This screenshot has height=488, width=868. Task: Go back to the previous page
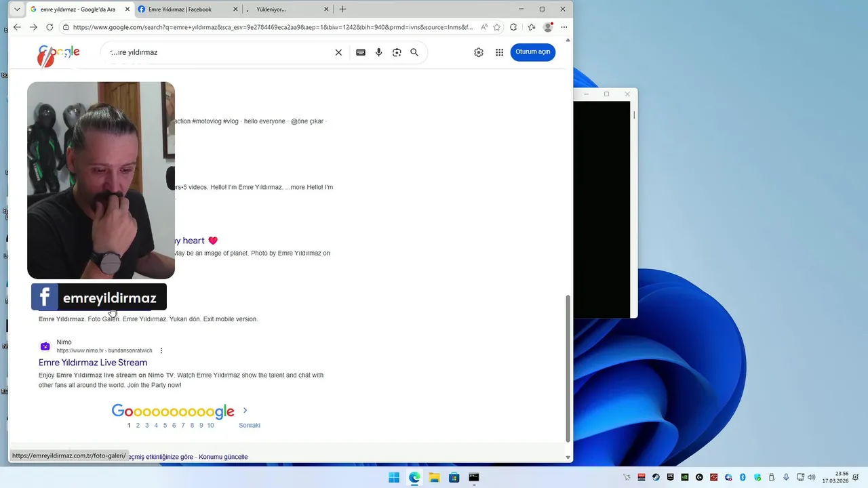17,27
